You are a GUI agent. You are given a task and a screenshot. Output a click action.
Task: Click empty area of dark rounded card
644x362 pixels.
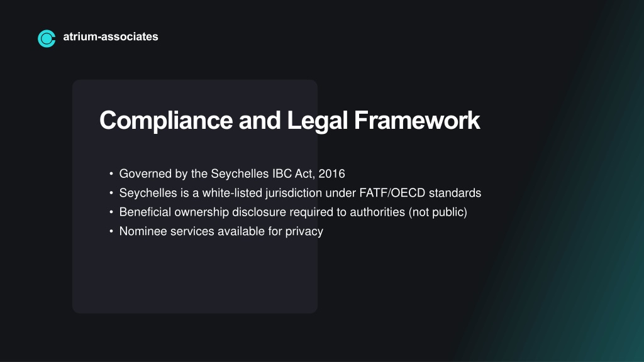[x=195, y=279]
